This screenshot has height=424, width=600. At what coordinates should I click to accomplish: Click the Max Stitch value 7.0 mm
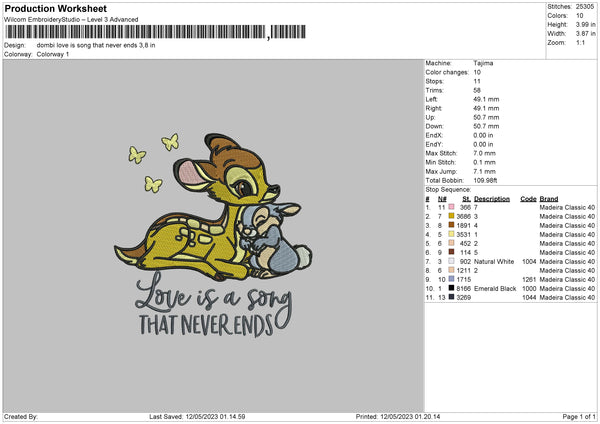pyautogui.click(x=484, y=153)
